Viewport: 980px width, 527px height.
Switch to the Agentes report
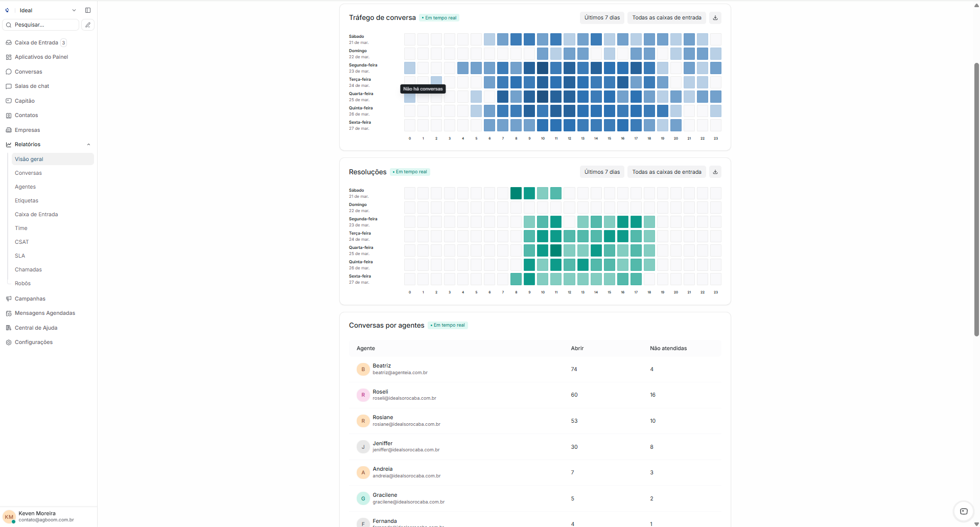pyautogui.click(x=25, y=187)
